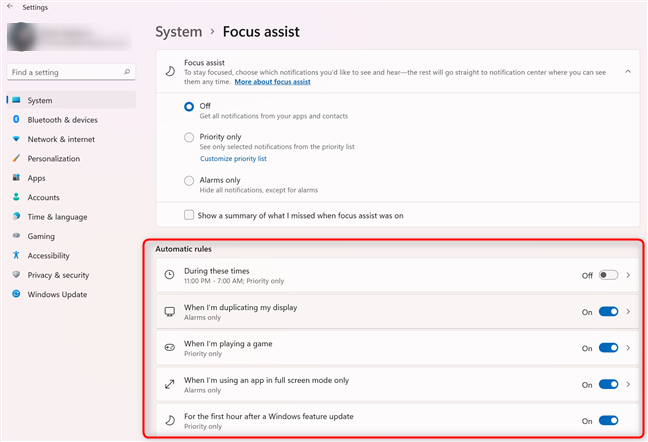This screenshot has width=648, height=442.
Task: Open Time & language settings
Action: click(71, 216)
